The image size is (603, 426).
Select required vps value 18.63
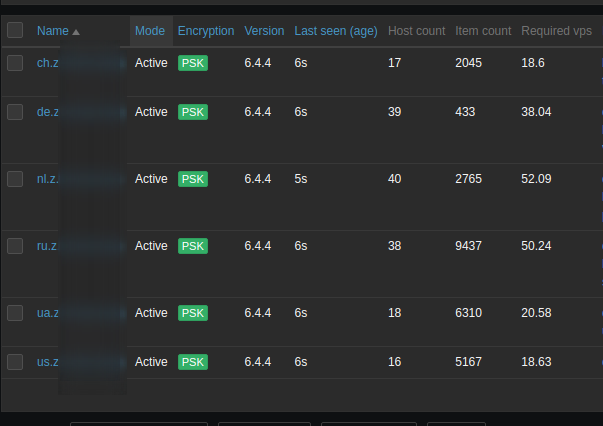pos(536,362)
